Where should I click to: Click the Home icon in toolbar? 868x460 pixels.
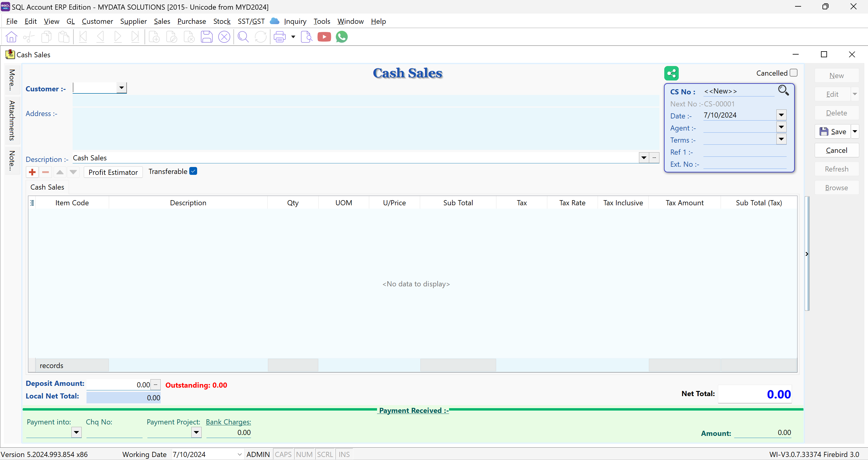[x=11, y=37]
